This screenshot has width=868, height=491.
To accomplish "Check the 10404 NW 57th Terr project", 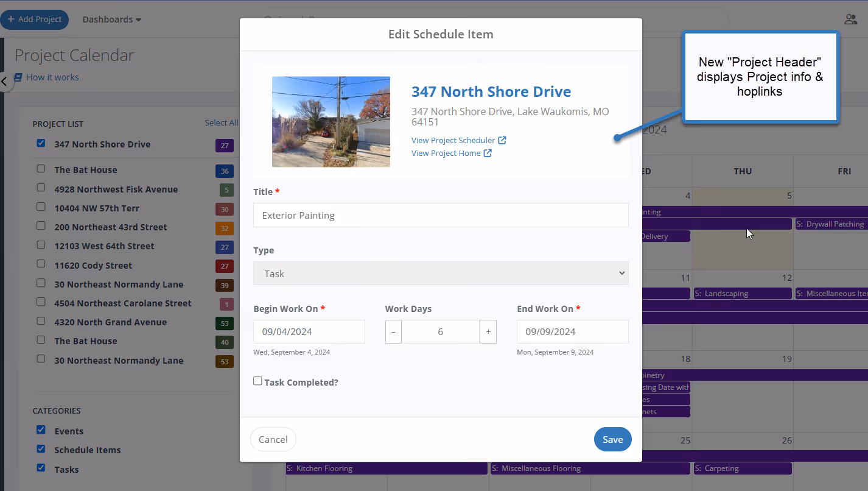I will [x=41, y=207].
